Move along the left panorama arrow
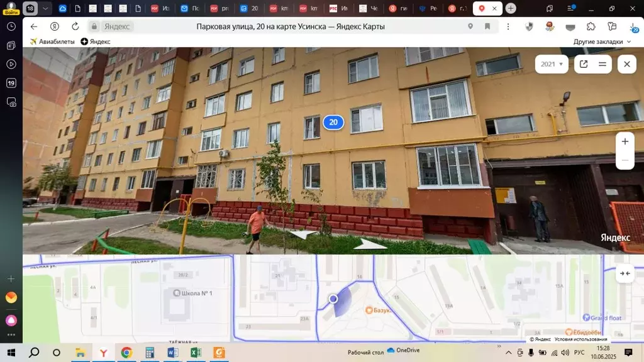Image resolution: width=644 pixels, height=362 pixels. tap(304, 234)
